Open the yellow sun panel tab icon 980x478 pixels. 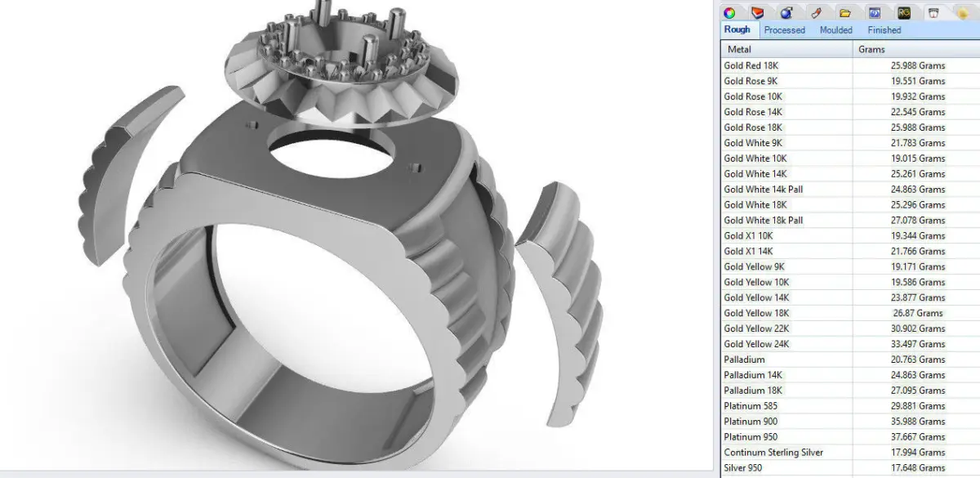[961, 12]
